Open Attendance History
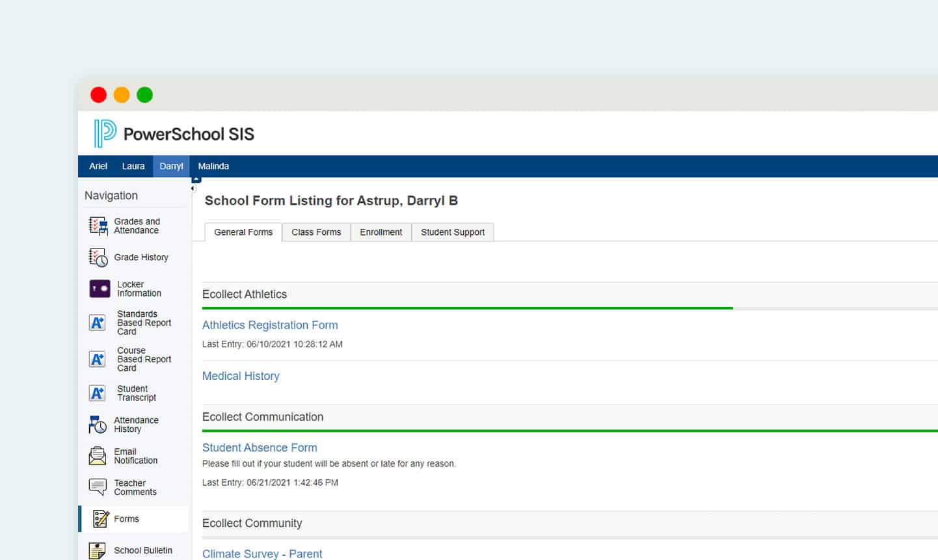 (x=136, y=424)
